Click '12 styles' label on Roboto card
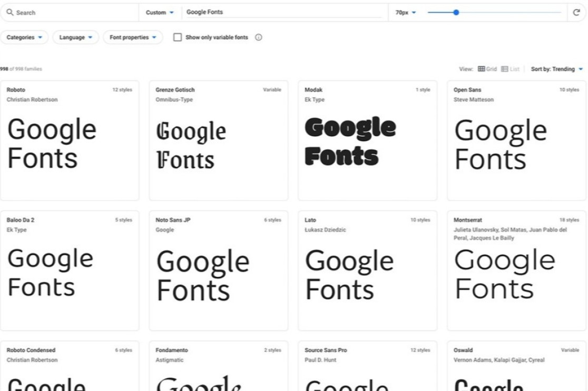Screen dimensions: 588x391 coord(122,89)
